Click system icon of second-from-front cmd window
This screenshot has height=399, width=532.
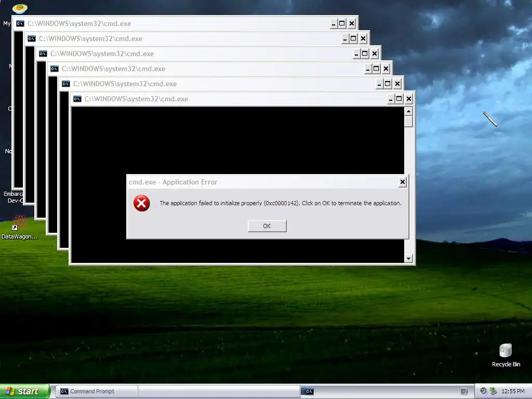pos(66,84)
